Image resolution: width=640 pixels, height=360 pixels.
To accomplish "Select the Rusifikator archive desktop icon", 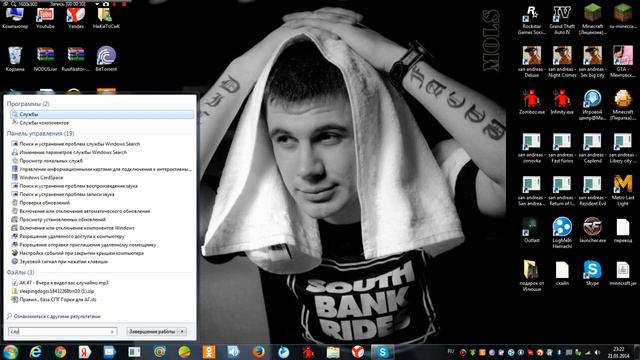I will pos(76,59).
